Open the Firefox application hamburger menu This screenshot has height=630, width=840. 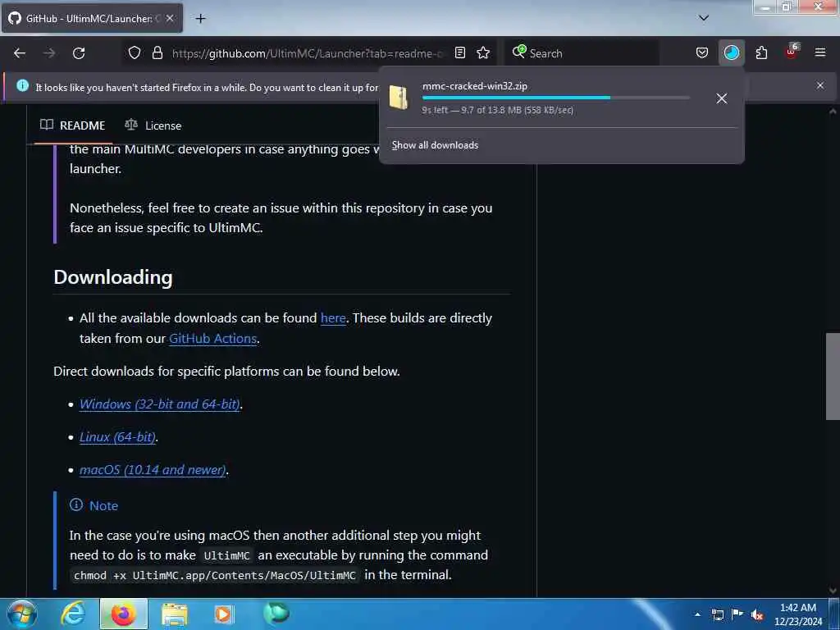819,52
